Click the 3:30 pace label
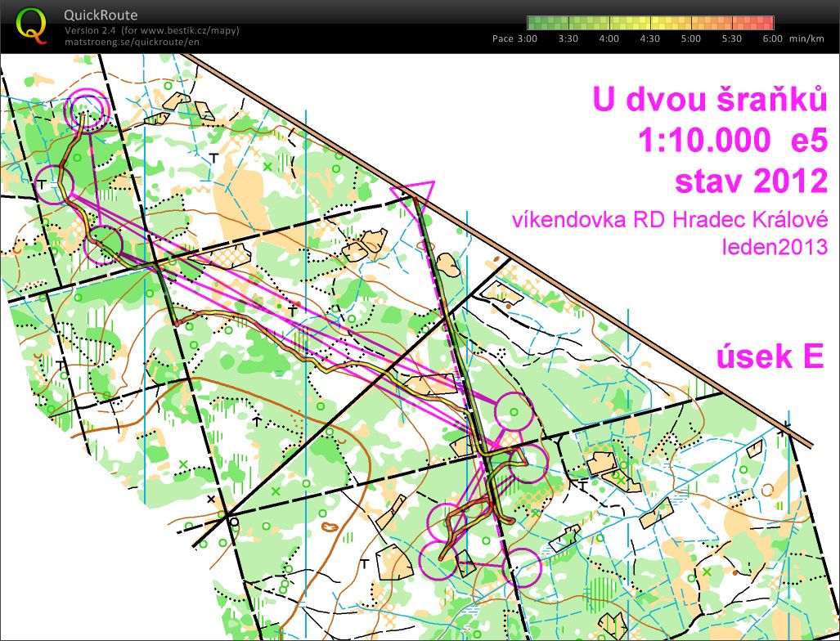 pyautogui.click(x=568, y=38)
